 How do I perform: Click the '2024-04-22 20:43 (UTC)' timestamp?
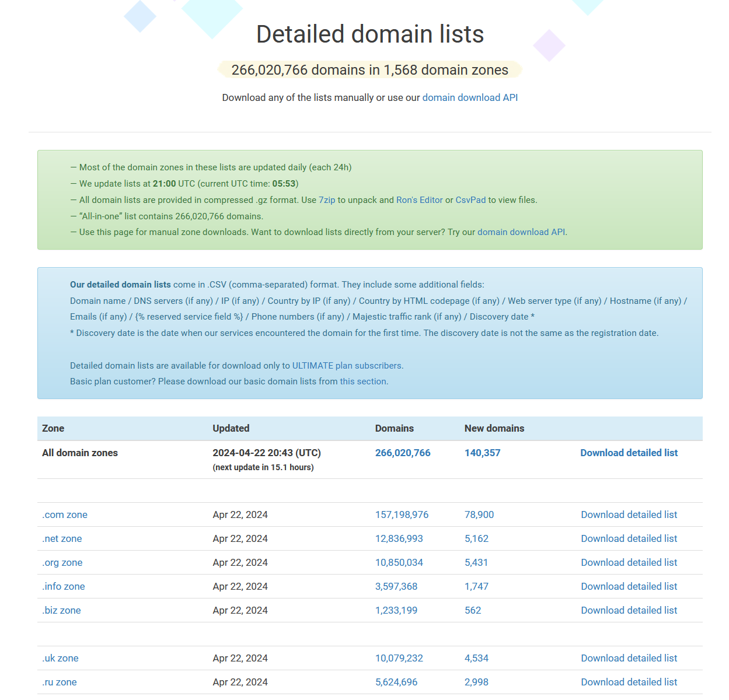point(267,453)
